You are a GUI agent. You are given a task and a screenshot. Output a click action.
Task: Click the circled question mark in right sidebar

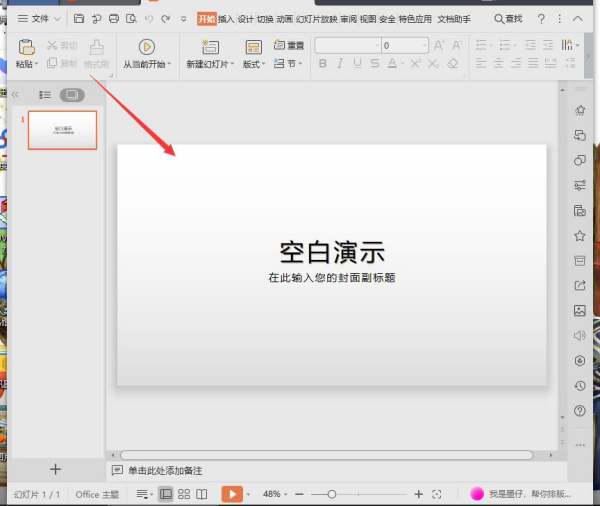(580, 411)
